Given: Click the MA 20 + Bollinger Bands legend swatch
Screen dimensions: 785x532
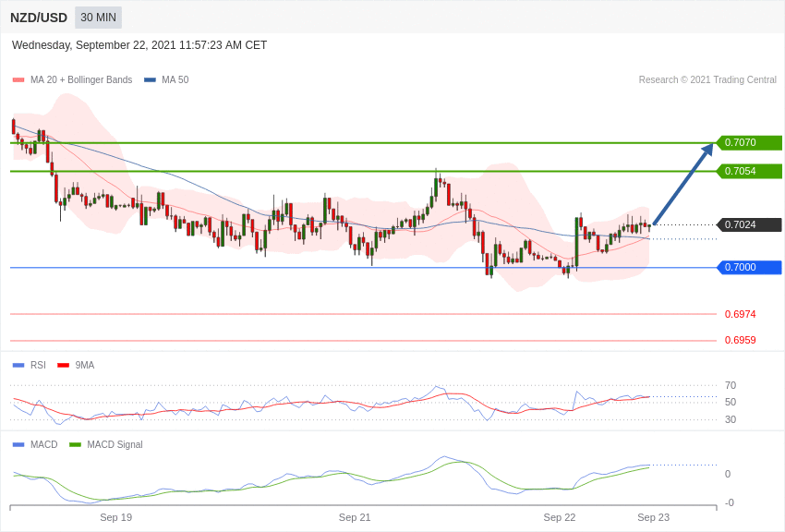Looking at the screenshot, I should (x=18, y=80).
